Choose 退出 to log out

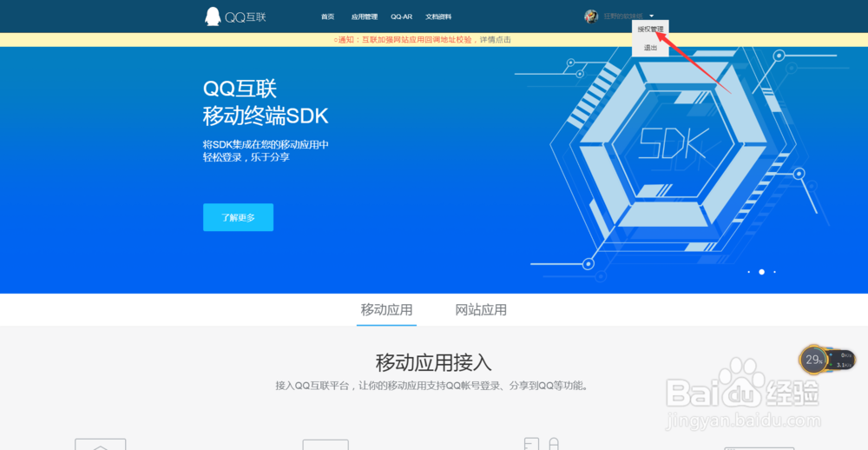pyautogui.click(x=650, y=48)
